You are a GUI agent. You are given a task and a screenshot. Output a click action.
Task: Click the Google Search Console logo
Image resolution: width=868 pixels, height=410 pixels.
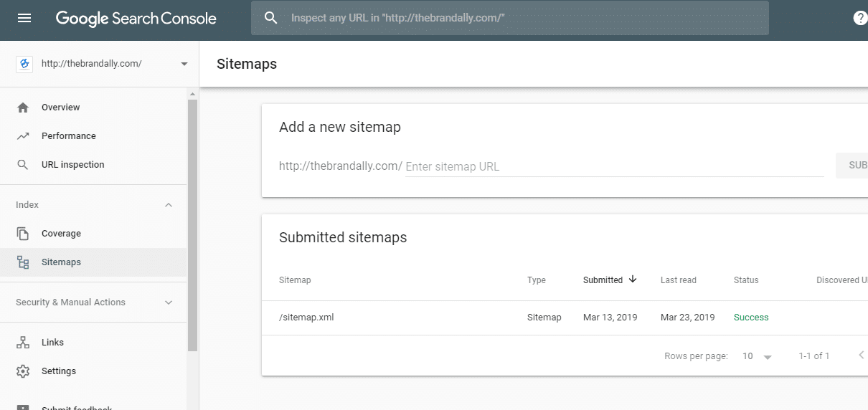tap(136, 19)
